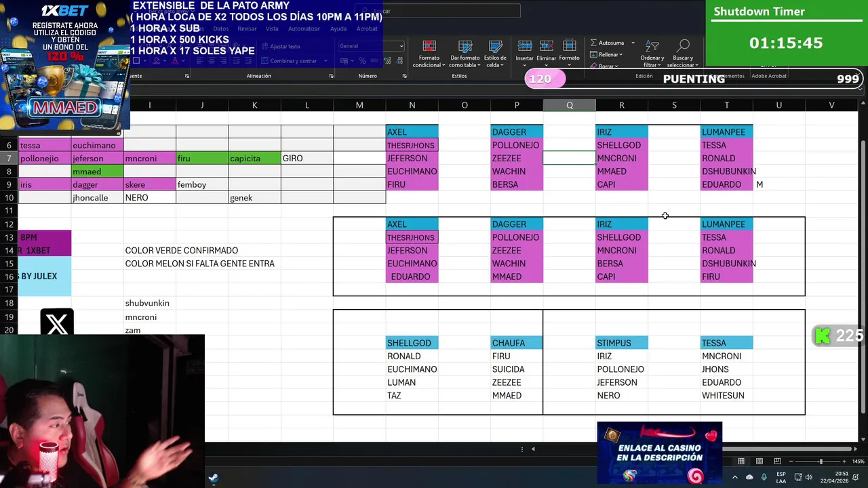Apply percent style number format

click(x=362, y=60)
